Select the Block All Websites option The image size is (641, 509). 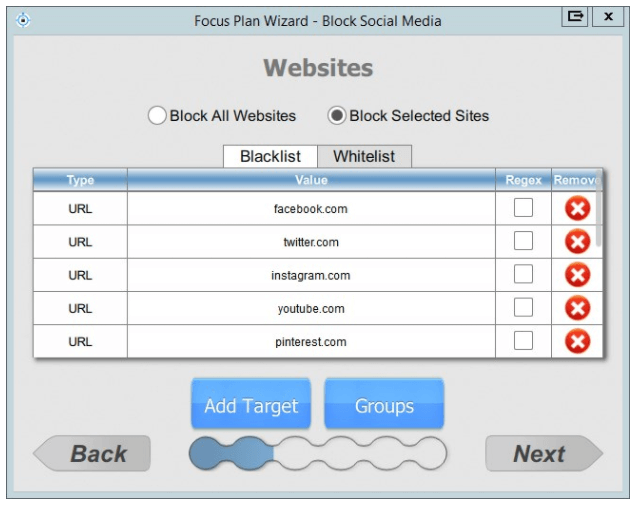157,116
